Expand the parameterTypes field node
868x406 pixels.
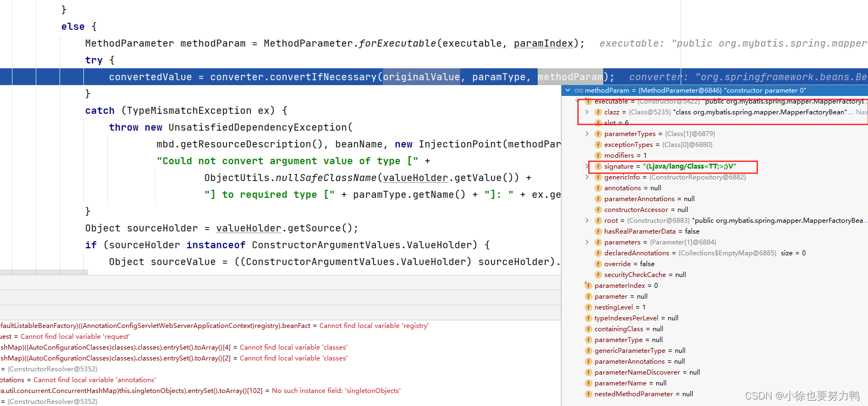coord(587,134)
